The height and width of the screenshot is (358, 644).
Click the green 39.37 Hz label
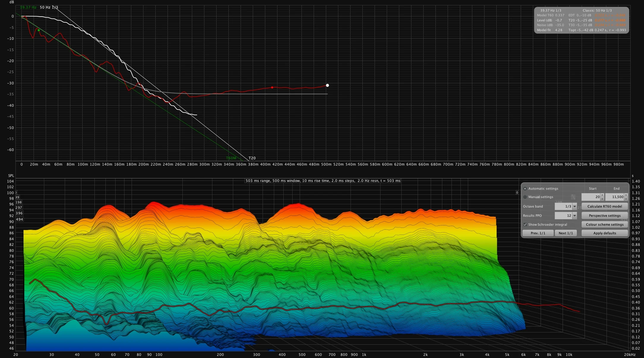pyautogui.click(x=28, y=7)
